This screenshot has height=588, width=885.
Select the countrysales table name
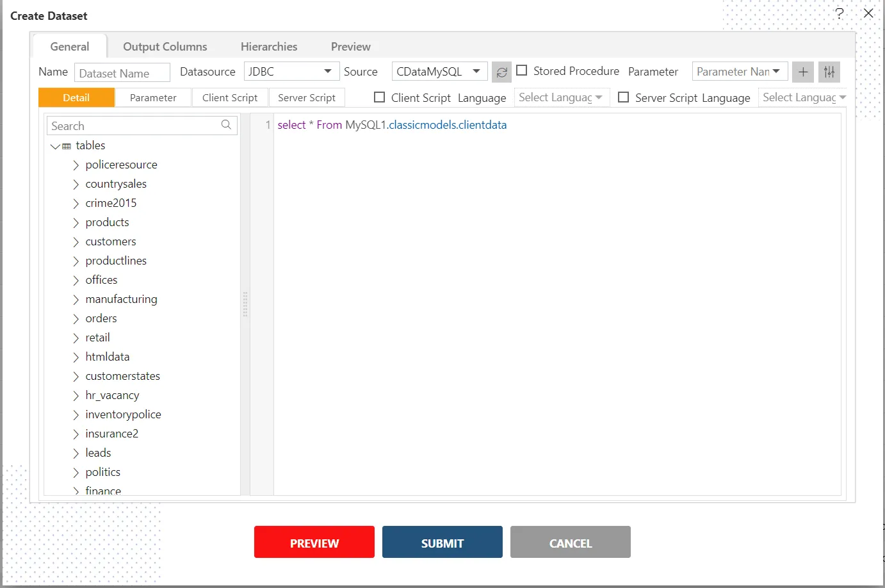116,184
